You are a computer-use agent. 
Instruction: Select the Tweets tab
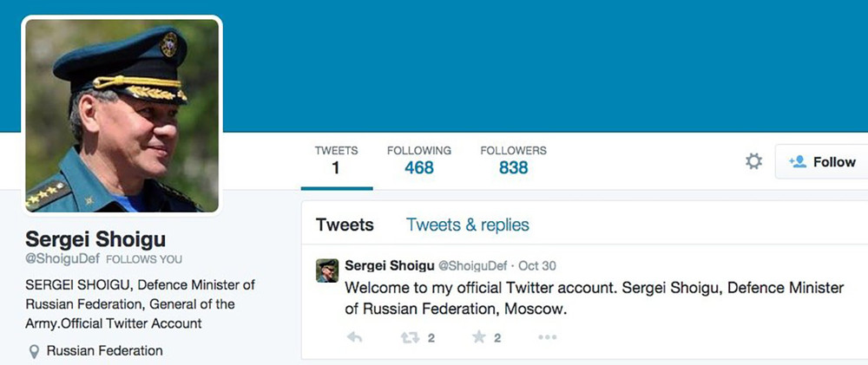[345, 225]
